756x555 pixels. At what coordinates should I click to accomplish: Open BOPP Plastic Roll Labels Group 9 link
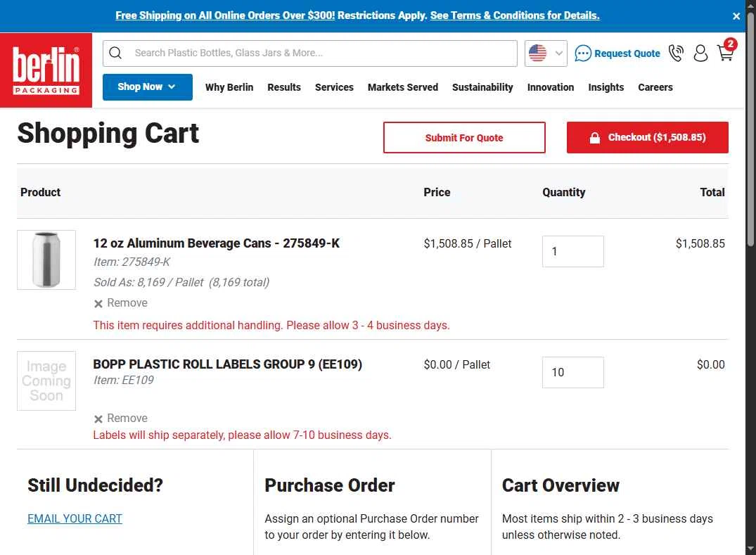[x=228, y=364]
